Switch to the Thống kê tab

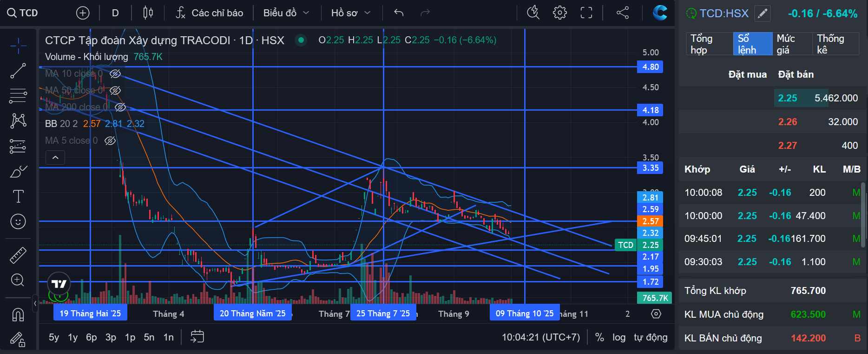[835, 44]
